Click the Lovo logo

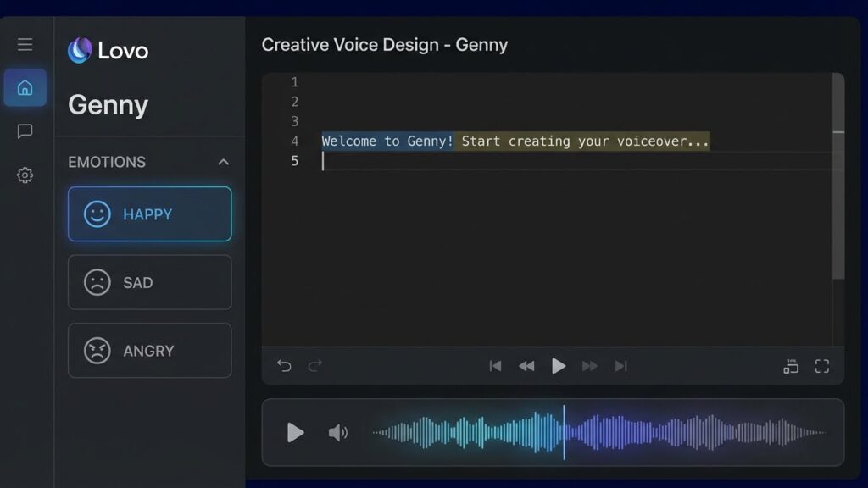108,50
